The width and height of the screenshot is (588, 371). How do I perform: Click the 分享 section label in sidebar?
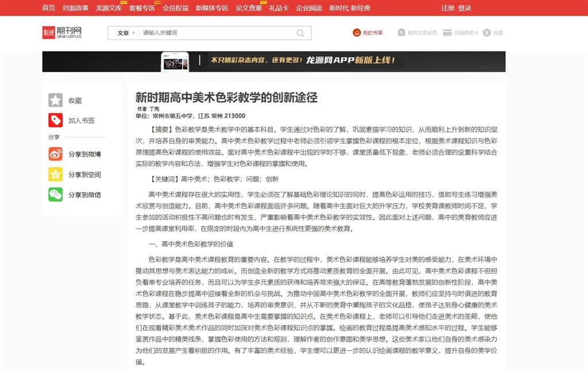click(53, 137)
